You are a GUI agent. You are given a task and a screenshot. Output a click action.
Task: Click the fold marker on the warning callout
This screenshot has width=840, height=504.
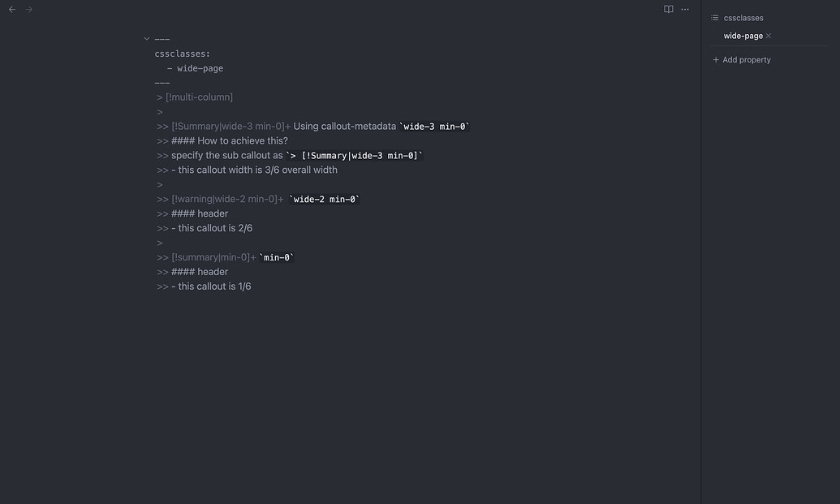282,198
